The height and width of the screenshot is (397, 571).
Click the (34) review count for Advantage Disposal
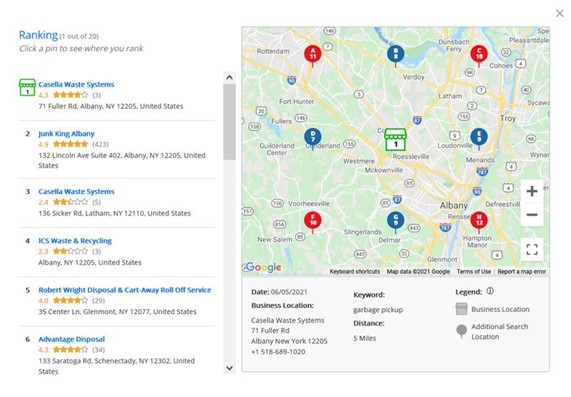coord(98,350)
